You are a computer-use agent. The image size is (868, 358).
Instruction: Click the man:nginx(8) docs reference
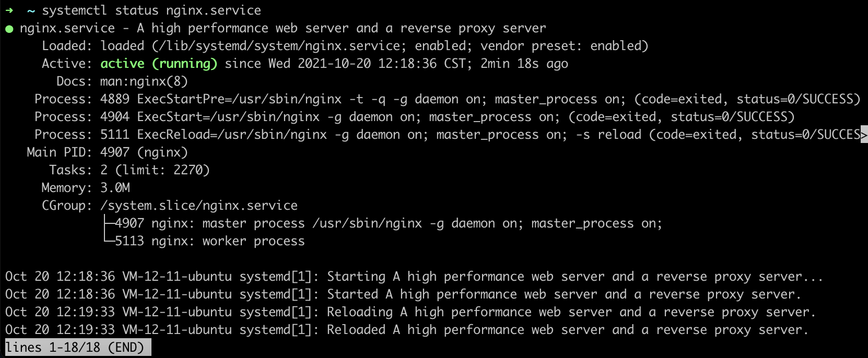[x=144, y=81]
